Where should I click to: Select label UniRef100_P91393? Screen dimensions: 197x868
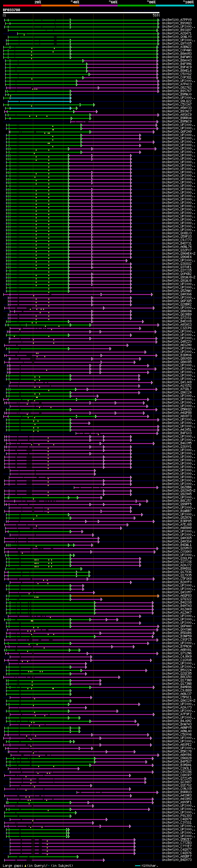pos(177,816)
